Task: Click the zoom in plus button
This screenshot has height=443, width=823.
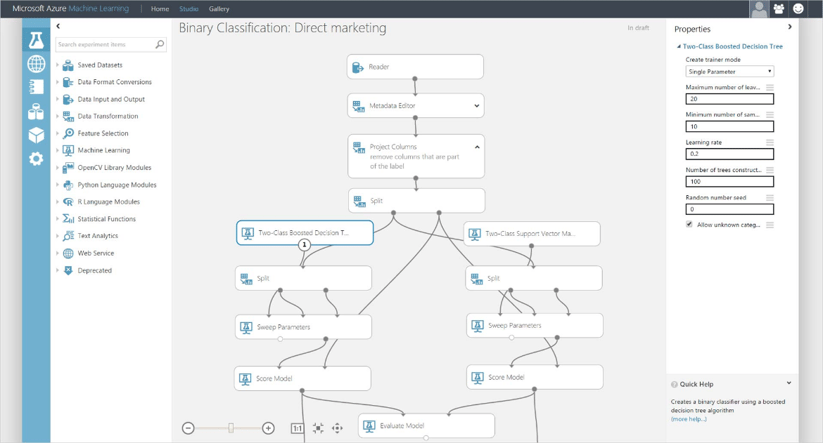Action: [x=268, y=428]
